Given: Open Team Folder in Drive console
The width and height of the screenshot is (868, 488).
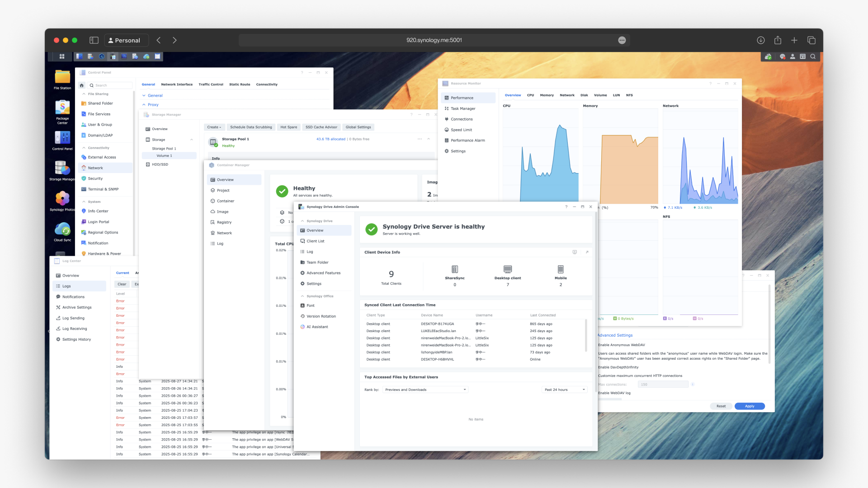Looking at the screenshot, I should pyautogui.click(x=324, y=263).
